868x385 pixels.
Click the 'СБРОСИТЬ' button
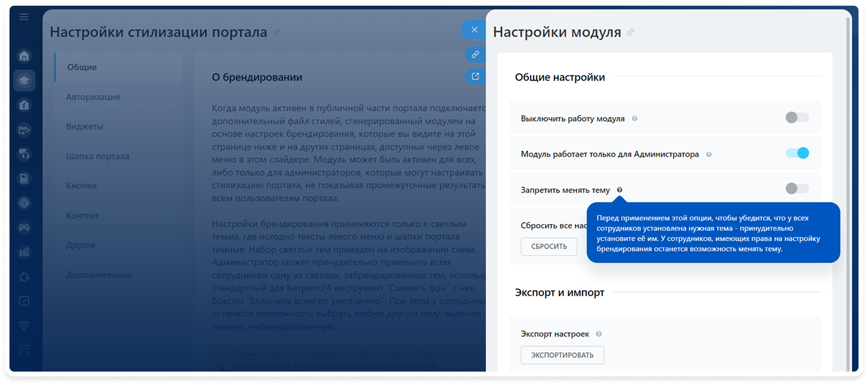click(549, 247)
